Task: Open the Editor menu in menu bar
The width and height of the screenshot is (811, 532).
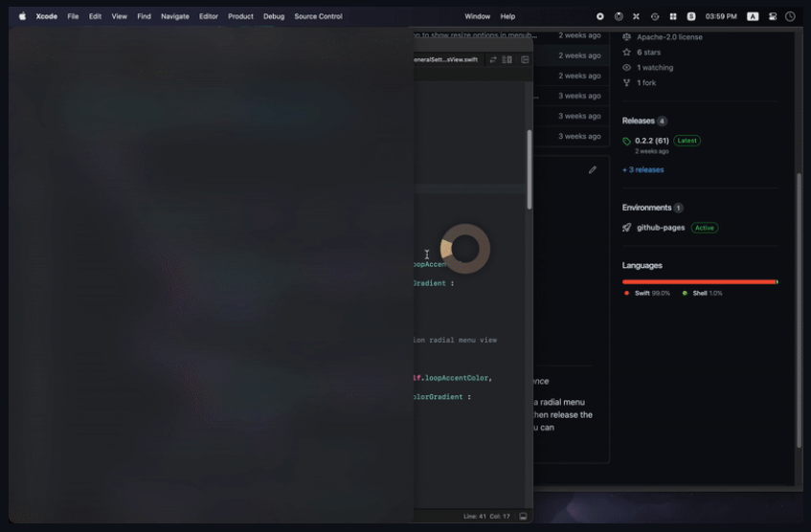Action: (x=209, y=16)
